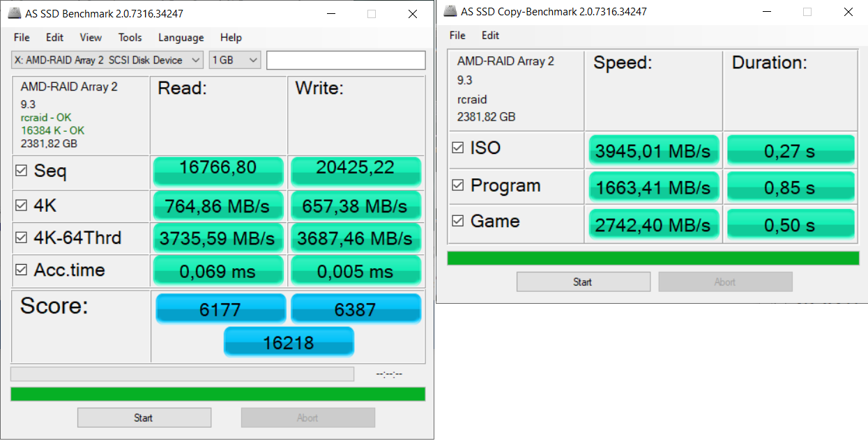Click Program speed 1663,41 MB/s
The image size is (868, 441).
653,187
